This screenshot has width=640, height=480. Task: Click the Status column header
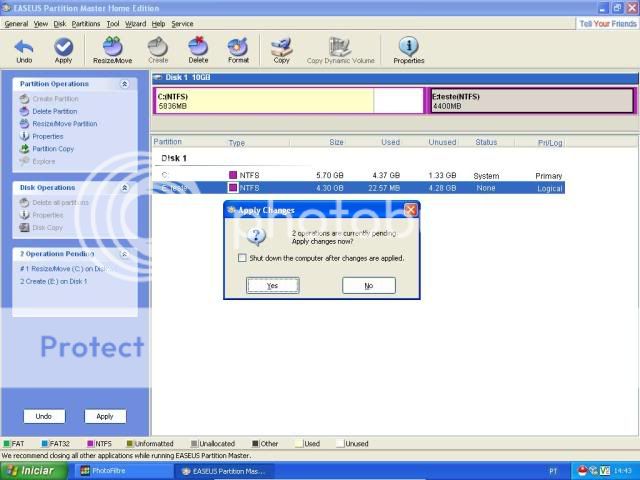[486, 142]
